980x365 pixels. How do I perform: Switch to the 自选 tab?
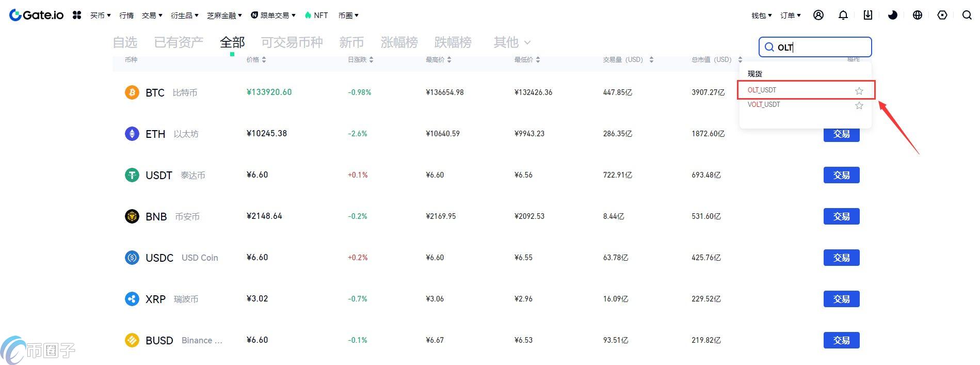tap(125, 42)
